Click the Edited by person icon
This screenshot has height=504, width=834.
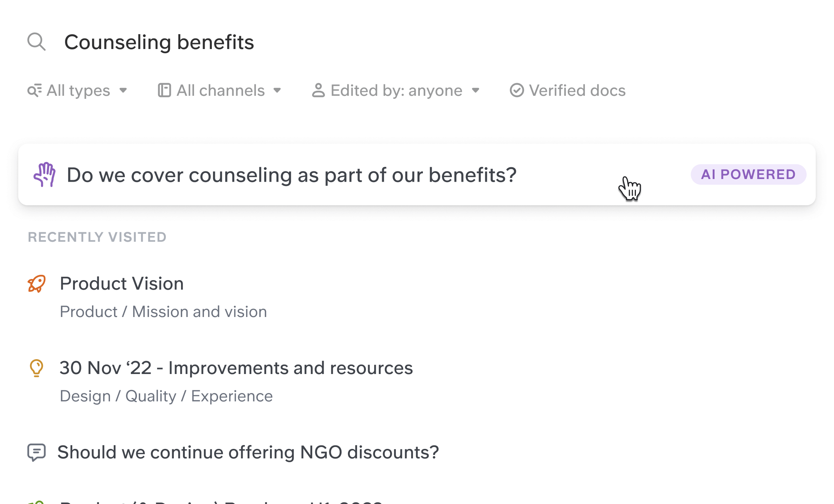(318, 90)
